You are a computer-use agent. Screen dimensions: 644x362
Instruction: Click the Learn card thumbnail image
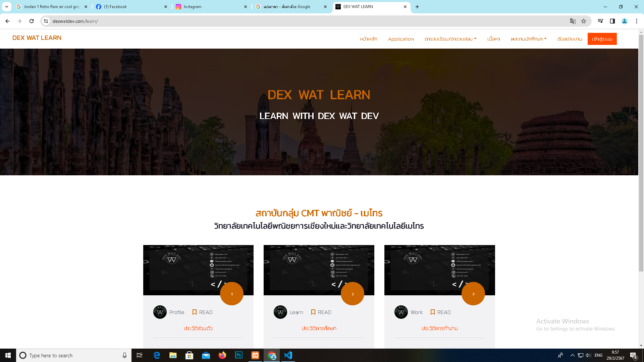click(319, 270)
